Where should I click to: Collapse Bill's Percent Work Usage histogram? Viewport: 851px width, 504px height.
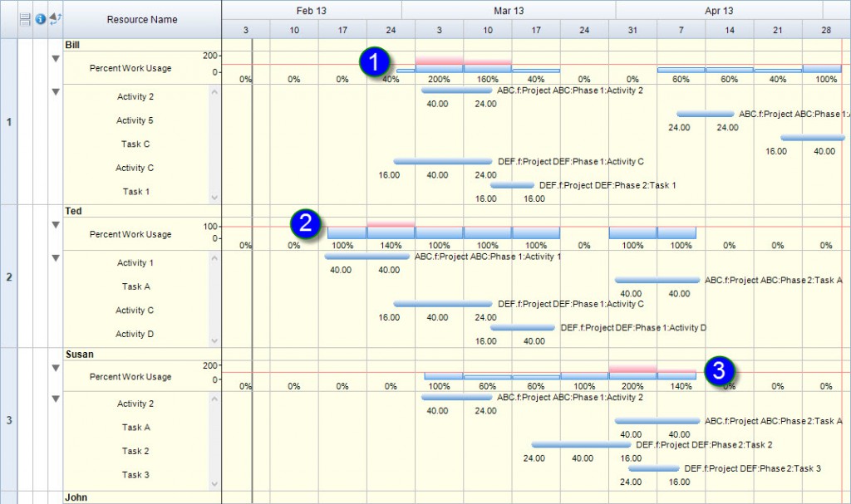click(x=56, y=58)
